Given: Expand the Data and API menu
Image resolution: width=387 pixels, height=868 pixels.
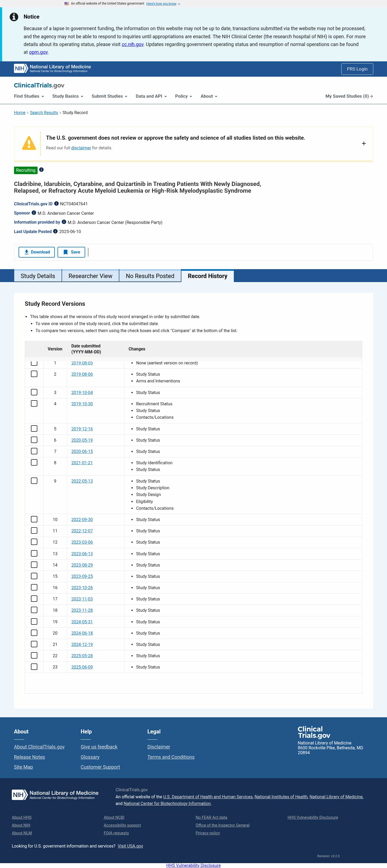Looking at the screenshot, I should tap(151, 96).
